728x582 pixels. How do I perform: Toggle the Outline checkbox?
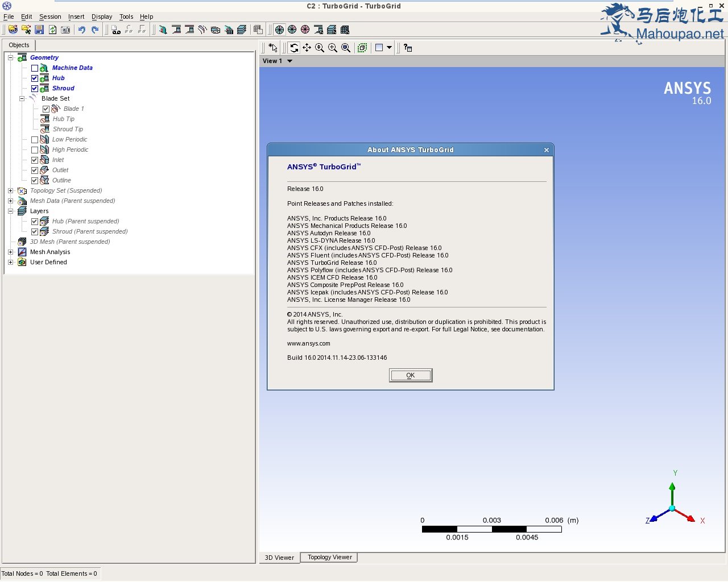[x=35, y=181]
